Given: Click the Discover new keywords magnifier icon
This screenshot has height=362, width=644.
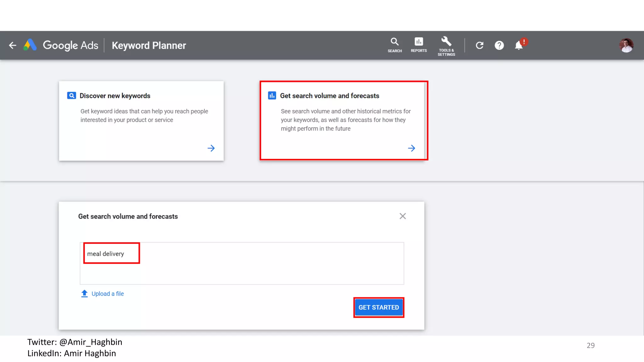Looking at the screenshot, I should 71,96.
